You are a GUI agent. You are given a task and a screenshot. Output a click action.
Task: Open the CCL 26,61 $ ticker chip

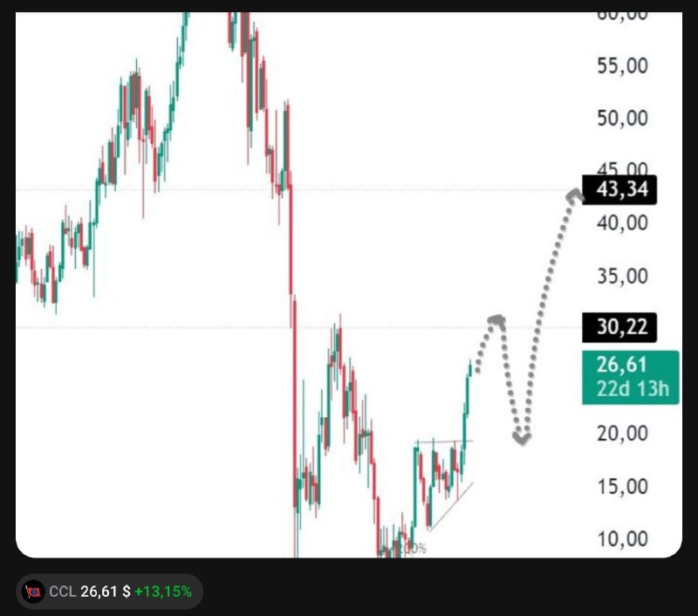click(x=110, y=592)
